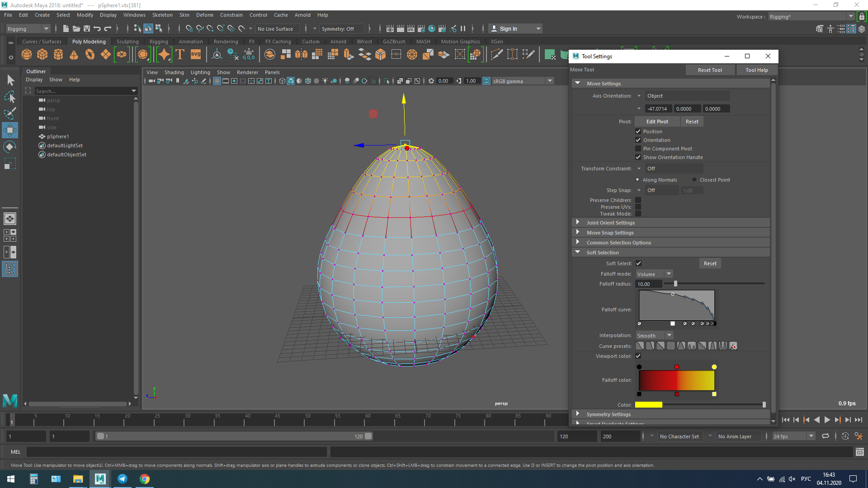Screen dimensions: 868x488
Task: Select the Closest Point radio button
Action: [x=694, y=180]
